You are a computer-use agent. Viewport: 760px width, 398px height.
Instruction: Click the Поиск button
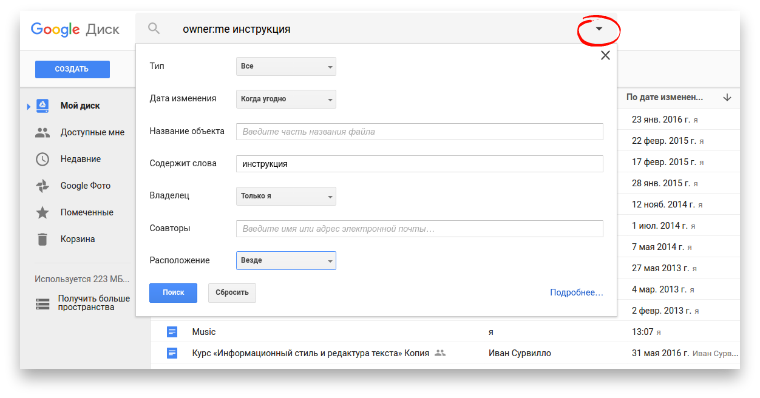pos(173,293)
